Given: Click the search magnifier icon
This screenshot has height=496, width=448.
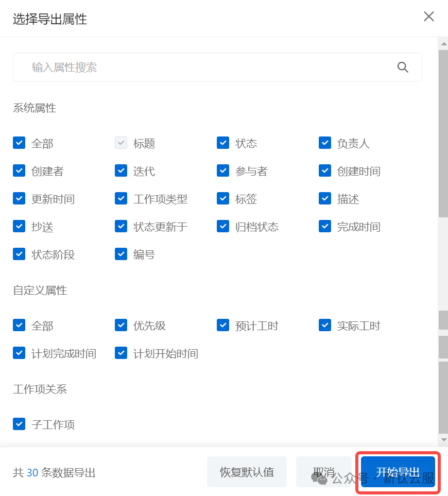Looking at the screenshot, I should pos(403,67).
